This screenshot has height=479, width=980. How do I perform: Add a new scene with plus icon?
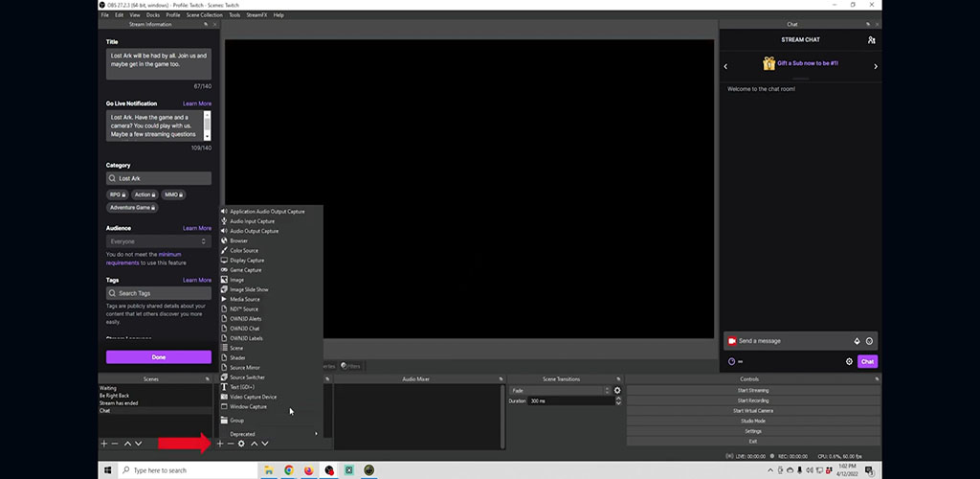[103, 444]
